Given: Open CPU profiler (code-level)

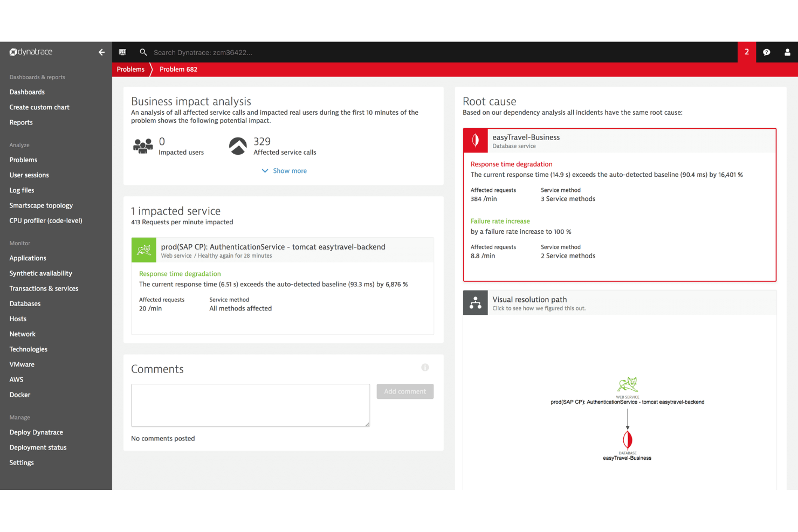Looking at the screenshot, I should point(46,220).
